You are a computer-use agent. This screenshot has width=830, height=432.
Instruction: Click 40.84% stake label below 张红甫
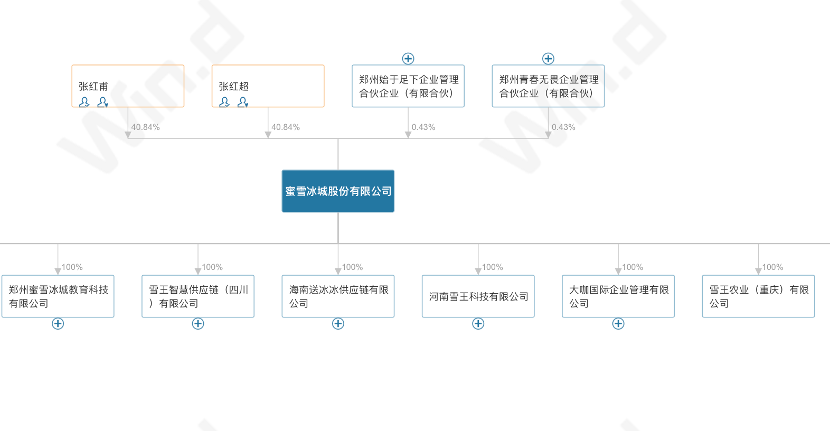click(146, 127)
